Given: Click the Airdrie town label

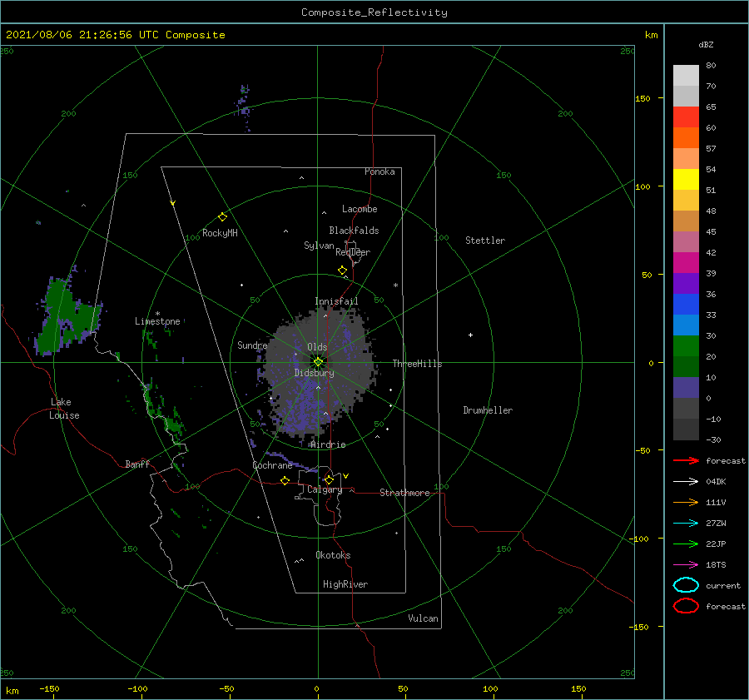Looking at the screenshot, I should click(328, 444).
